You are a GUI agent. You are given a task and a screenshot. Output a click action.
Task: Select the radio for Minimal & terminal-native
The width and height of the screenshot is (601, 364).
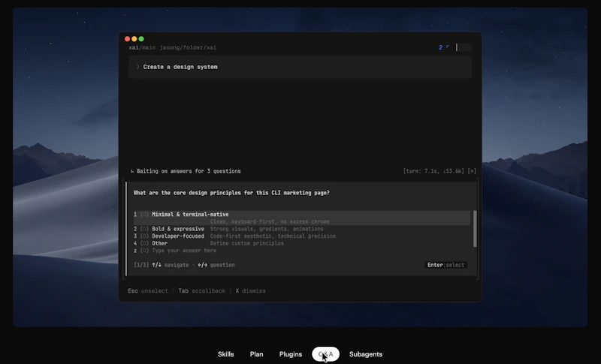pyautogui.click(x=144, y=215)
